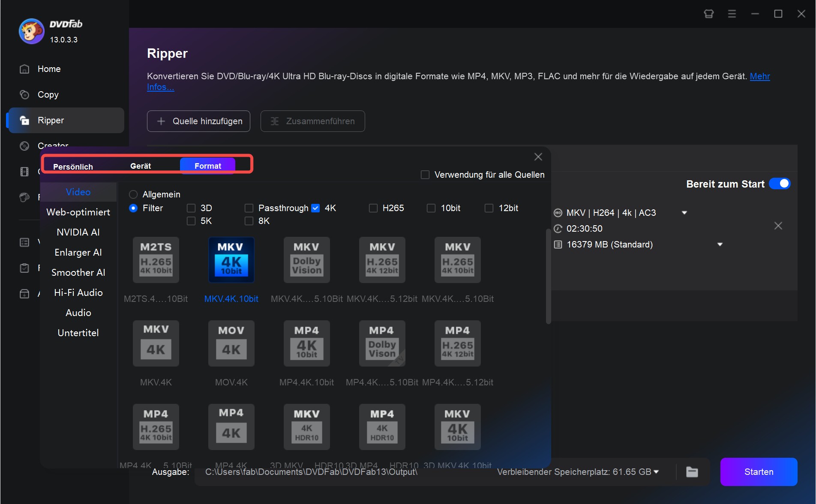Select MP4 H.265 4K 10bit icon
This screenshot has height=504, width=816.
[x=156, y=427]
